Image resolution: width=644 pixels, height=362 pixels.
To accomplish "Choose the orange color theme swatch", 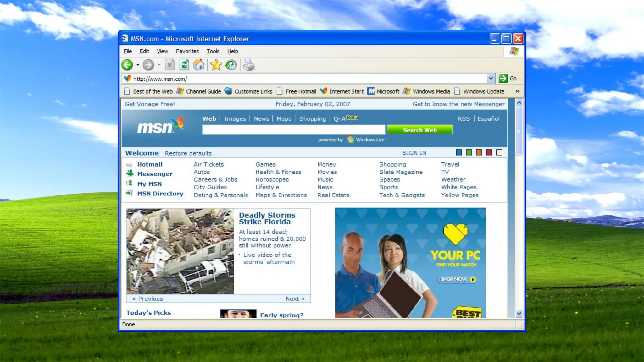I will 479,152.
